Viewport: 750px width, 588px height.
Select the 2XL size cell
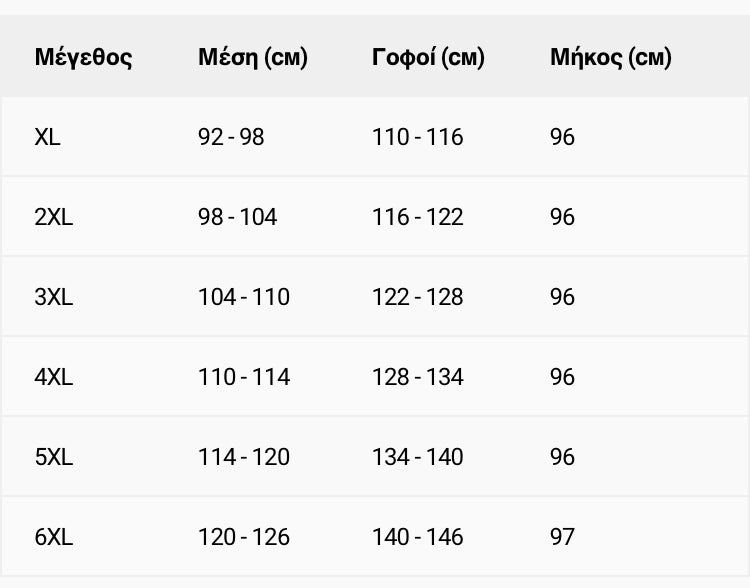point(54,217)
